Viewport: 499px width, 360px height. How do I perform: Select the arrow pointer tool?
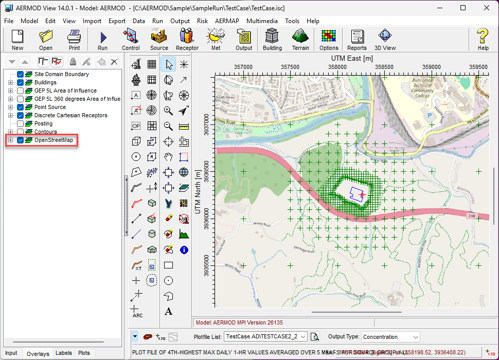[168, 64]
